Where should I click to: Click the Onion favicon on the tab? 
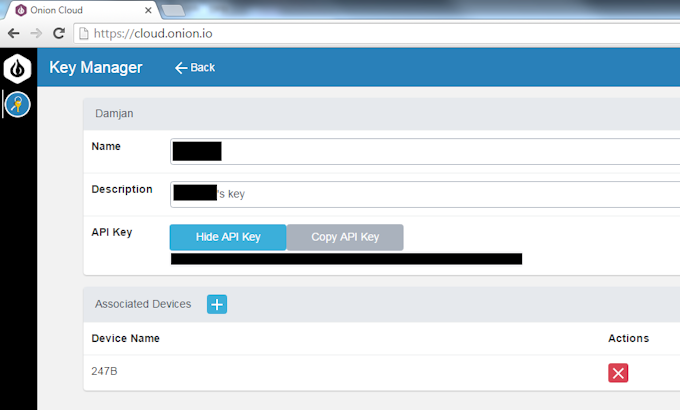click(21, 10)
